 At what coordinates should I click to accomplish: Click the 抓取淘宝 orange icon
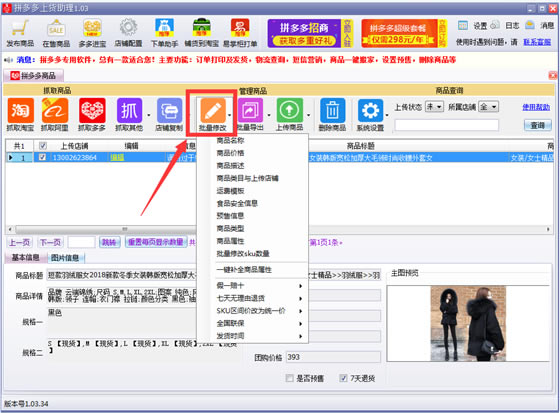pos(20,114)
